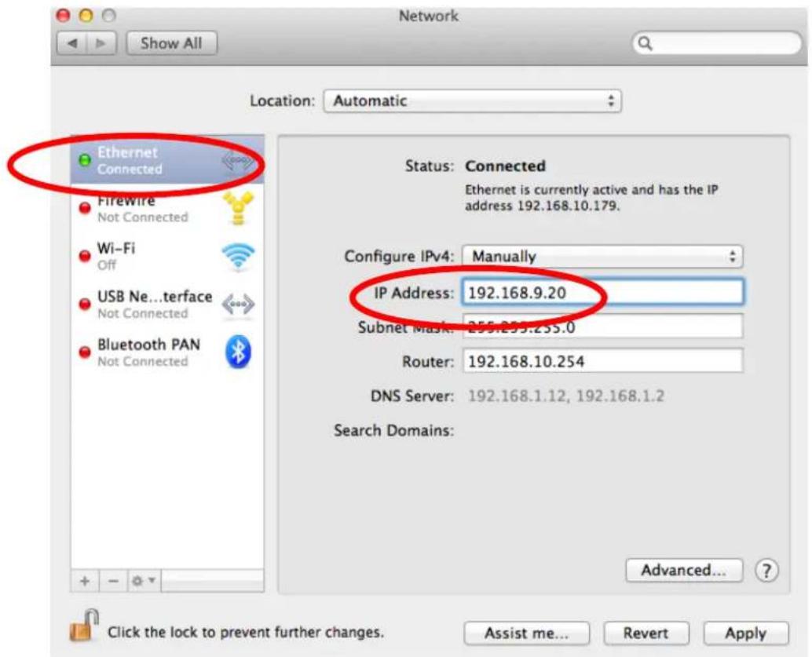Add a new network service with plus
The height and width of the screenshot is (657, 812).
tap(85, 581)
